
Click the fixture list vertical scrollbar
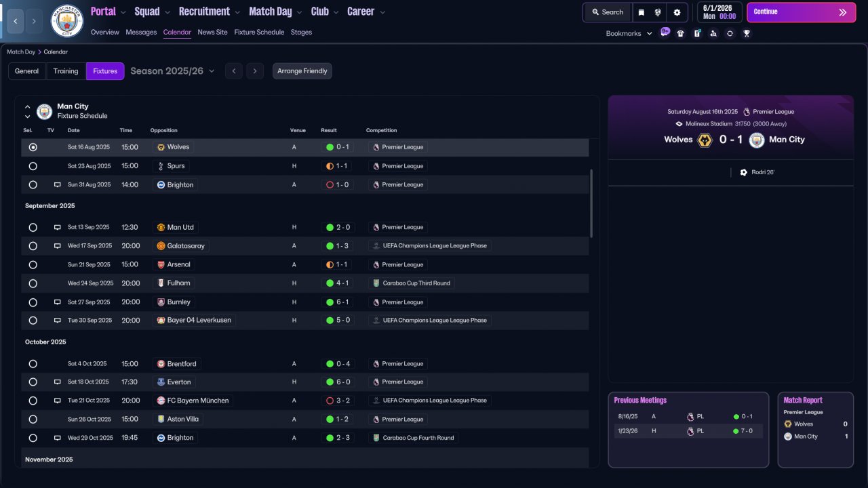(x=592, y=203)
